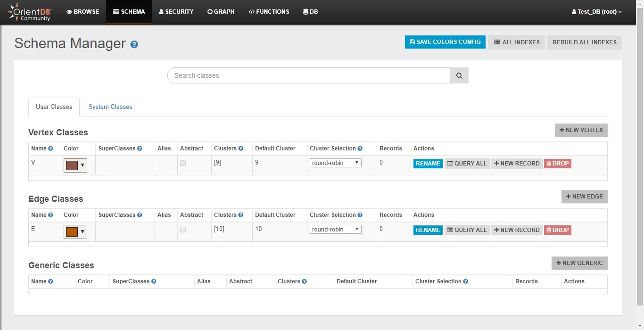Open the GRAPH editor section
The height and width of the screenshot is (330, 644).
[x=221, y=12]
